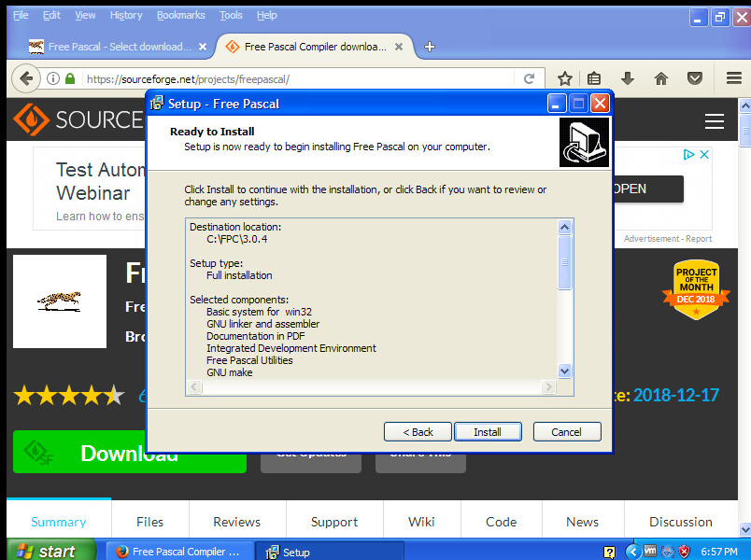This screenshot has width=751, height=560.
Task: Open the Summary tab on SourceForge
Action: pos(59,521)
